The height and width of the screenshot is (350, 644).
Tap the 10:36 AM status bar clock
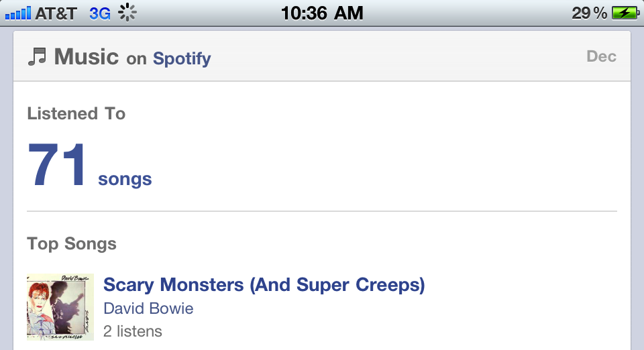pyautogui.click(x=322, y=13)
